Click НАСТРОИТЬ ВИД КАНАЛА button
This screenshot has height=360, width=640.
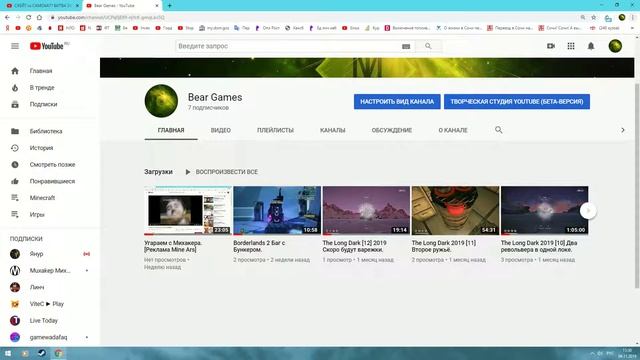pos(397,102)
